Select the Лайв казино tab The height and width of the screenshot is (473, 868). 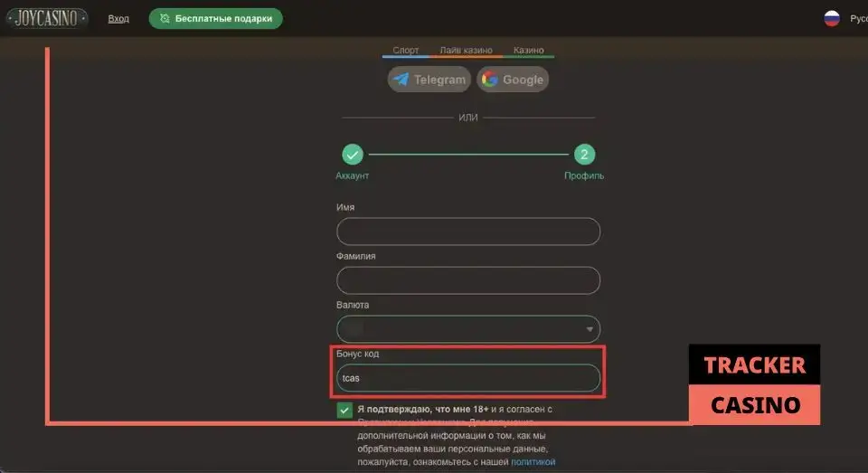[x=465, y=52]
